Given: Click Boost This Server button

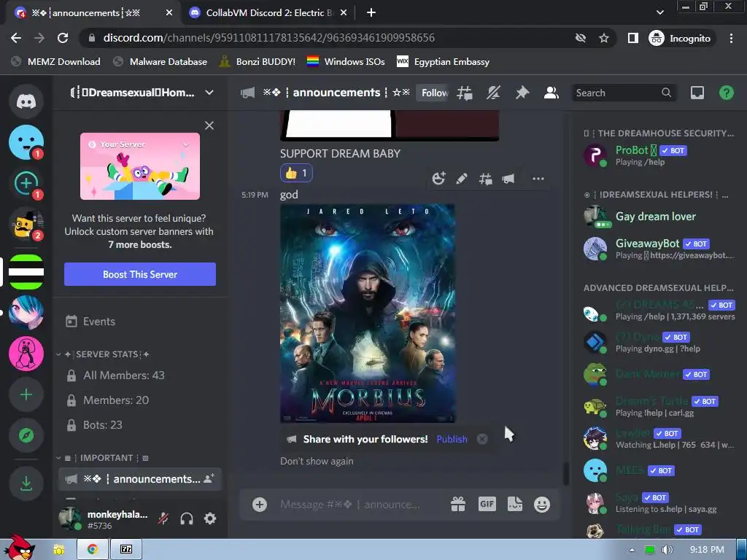Looking at the screenshot, I should pos(140,274).
